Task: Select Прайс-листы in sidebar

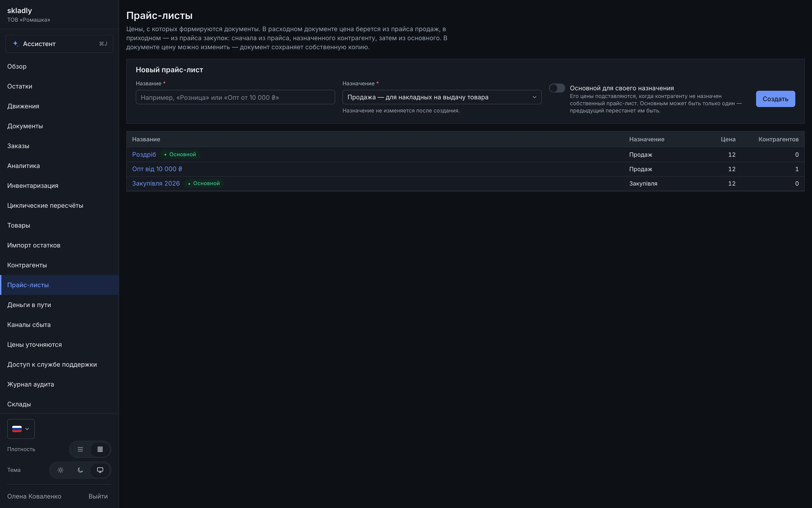Action: (59, 285)
